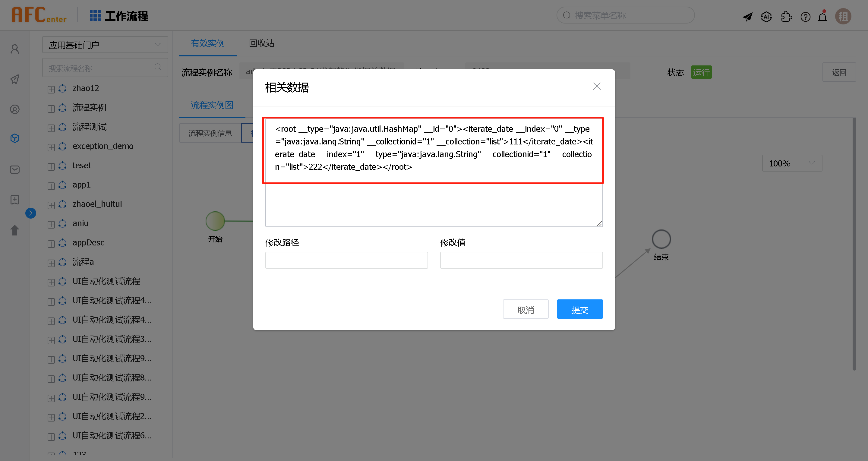Click the puzzle piece plugin icon
This screenshot has height=461, width=868.
click(x=786, y=17)
